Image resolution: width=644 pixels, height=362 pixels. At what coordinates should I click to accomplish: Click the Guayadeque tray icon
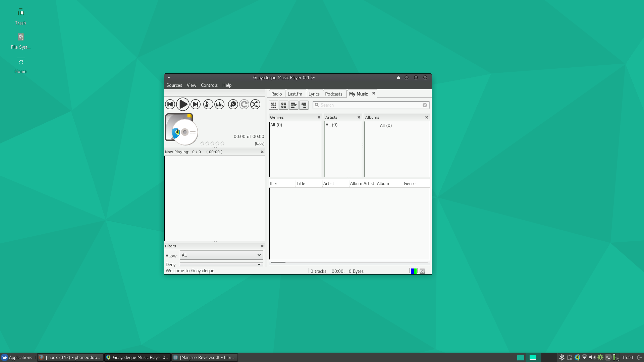pyautogui.click(x=577, y=357)
